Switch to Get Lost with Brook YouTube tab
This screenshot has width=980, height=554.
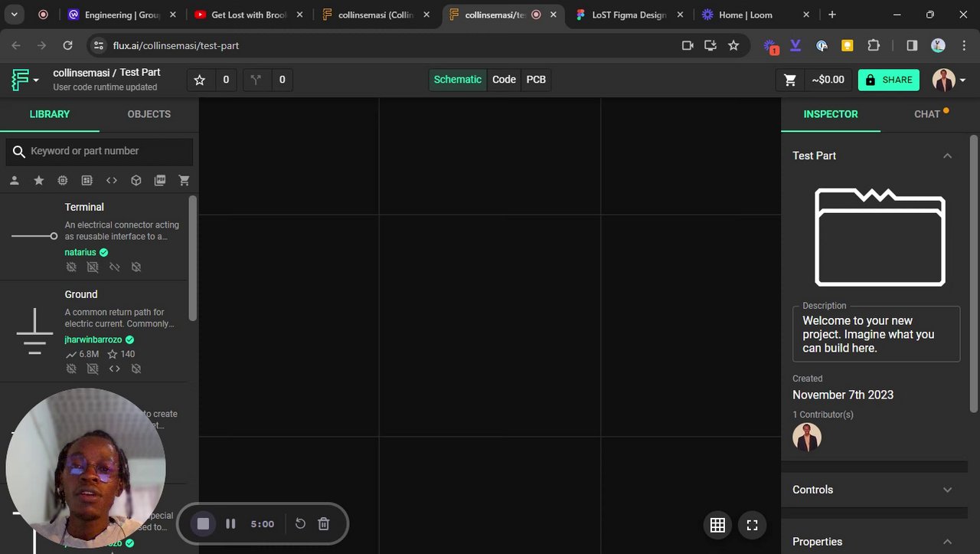(248, 15)
